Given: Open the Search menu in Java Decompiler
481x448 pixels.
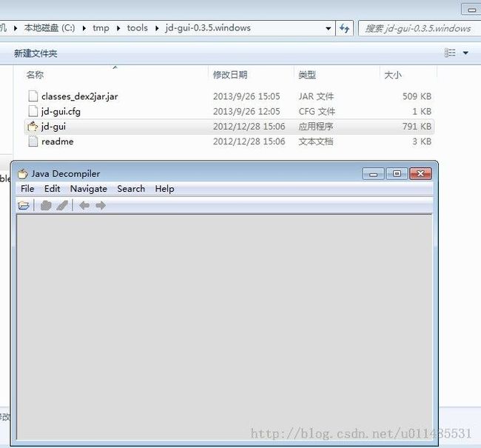Looking at the screenshot, I should pos(131,189).
